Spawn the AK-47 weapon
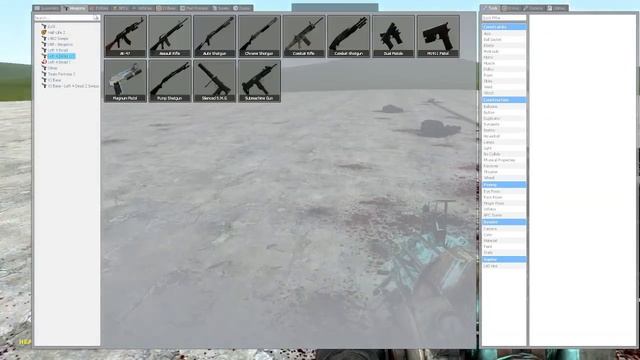640x360 pixels. pyautogui.click(x=125, y=36)
